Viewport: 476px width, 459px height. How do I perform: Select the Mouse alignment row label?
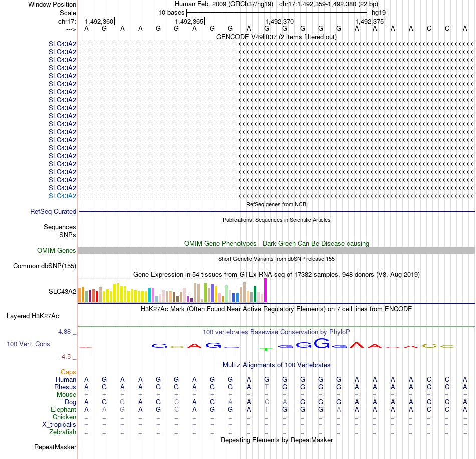66,395
